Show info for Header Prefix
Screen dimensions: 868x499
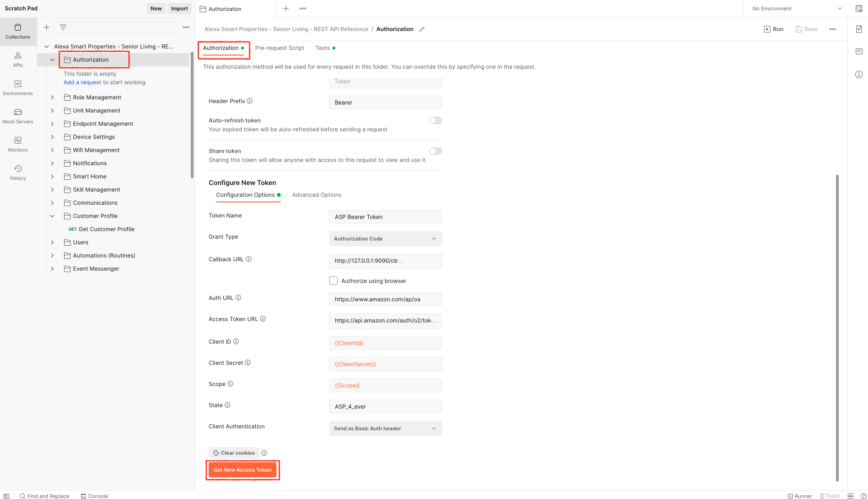(250, 101)
